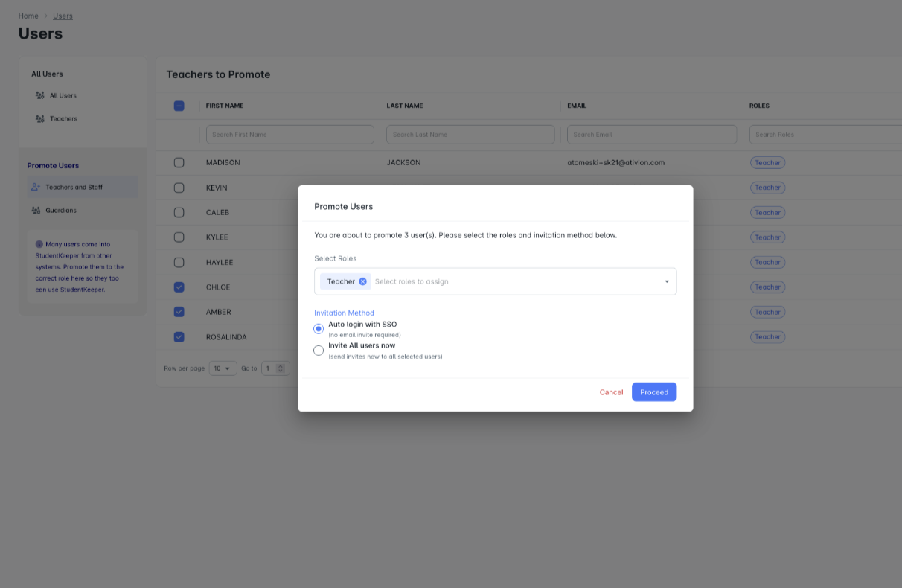The width and height of the screenshot is (902, 588).
Task: Select Invite All users now radio
Action: click(319, 350)
